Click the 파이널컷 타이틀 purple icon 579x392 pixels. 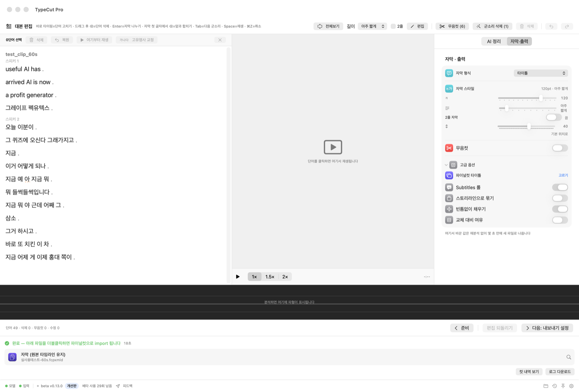449,175
